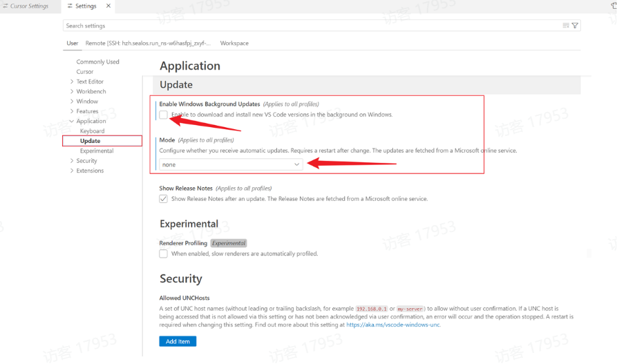
Task: Click the Features category label
Action: point(87,111)
